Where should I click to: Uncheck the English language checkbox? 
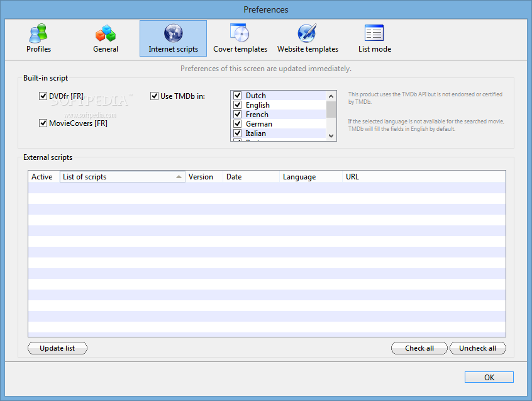pos(238,105)
